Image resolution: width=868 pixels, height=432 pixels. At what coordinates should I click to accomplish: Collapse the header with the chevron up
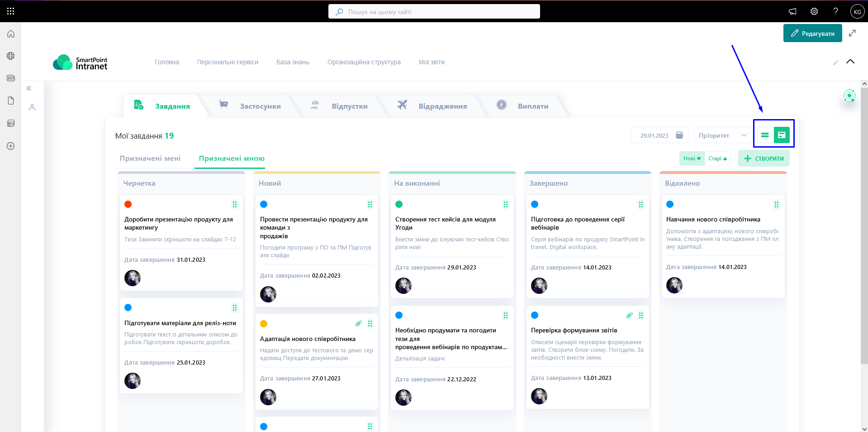click(x=850, y=62)
